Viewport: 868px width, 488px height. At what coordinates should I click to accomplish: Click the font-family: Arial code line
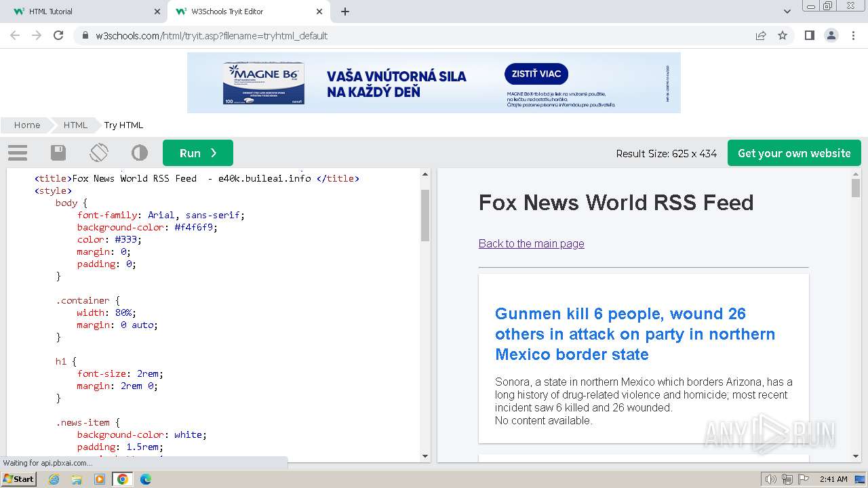click(161, 215)
